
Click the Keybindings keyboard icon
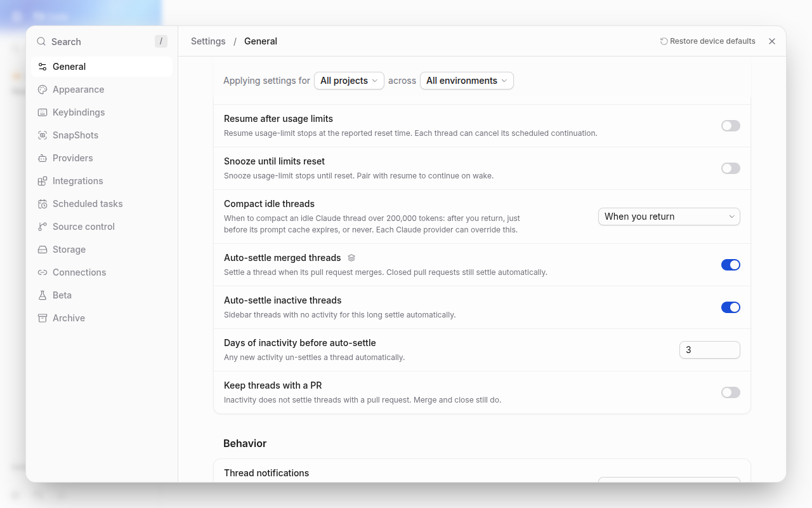pyautogui.click(x=43, y=112)
